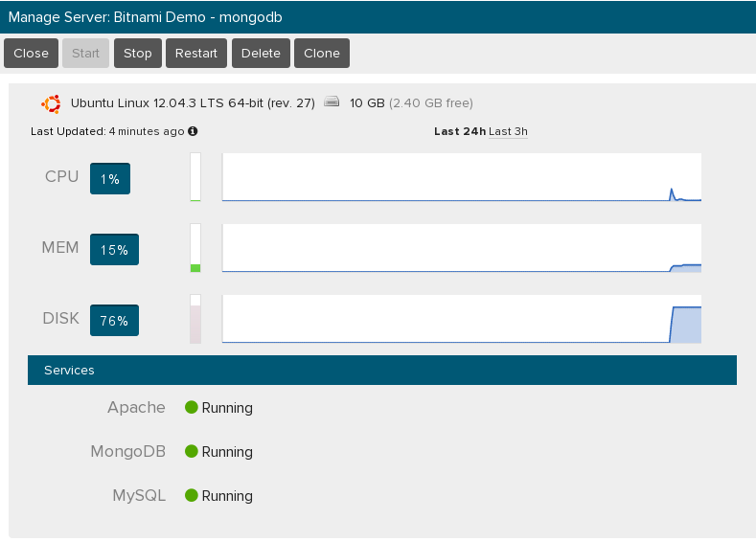Click MySQL green running status dot
The width and height of the screenshot is (756, 542).
[x=192, y=495]
